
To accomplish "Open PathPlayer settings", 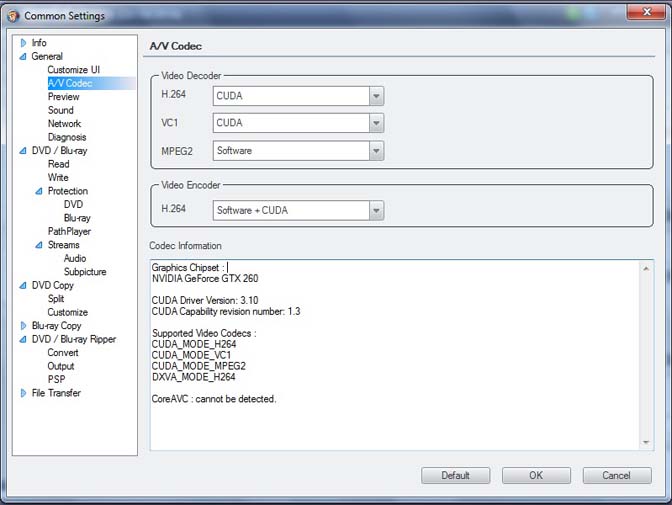I will pyautogui.click(x=69, y=231).
